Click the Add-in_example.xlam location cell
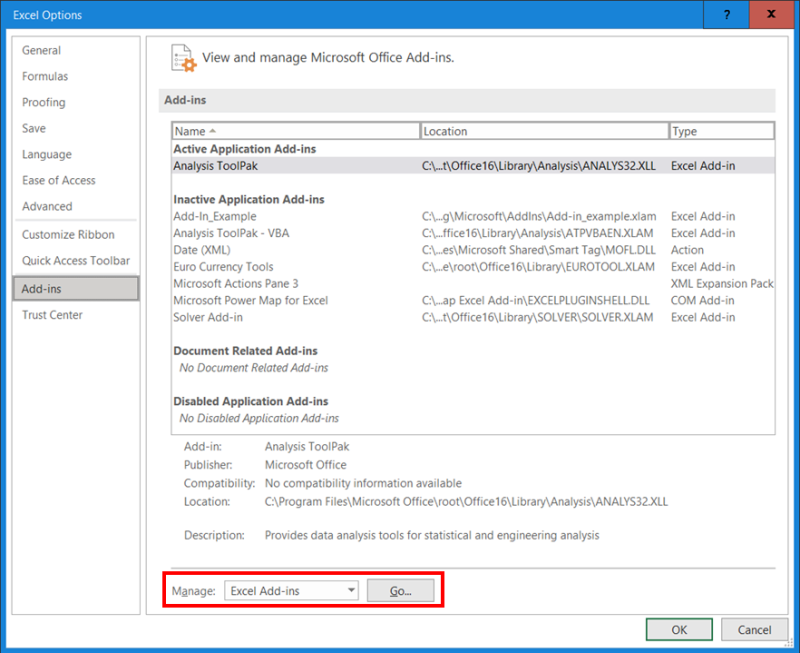800x653 pixels. 539,216
